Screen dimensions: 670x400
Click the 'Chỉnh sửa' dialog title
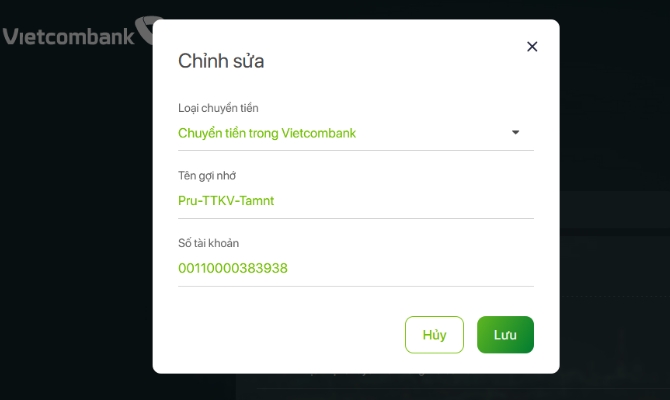pyautogui.click(x=221, y=61)
